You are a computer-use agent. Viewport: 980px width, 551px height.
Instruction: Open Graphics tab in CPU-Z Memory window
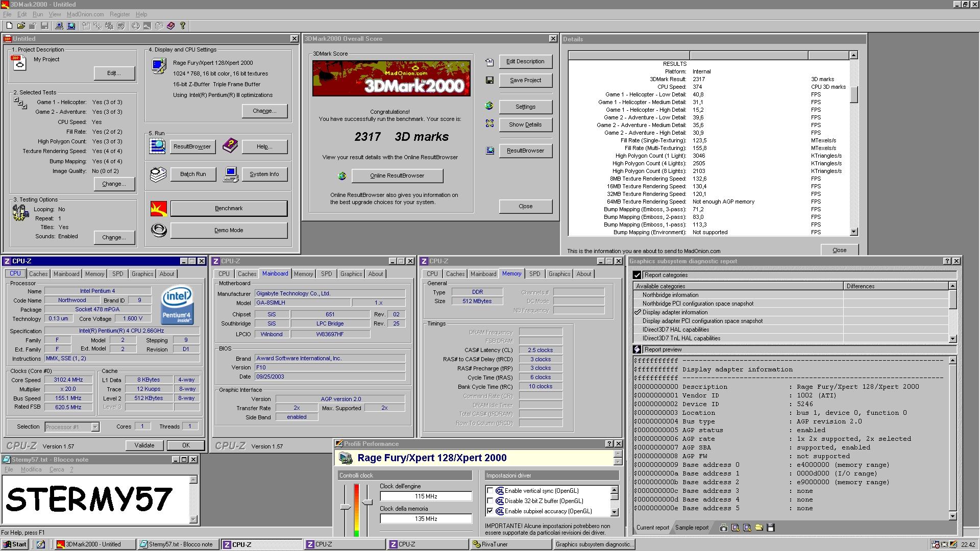(559, 274)
